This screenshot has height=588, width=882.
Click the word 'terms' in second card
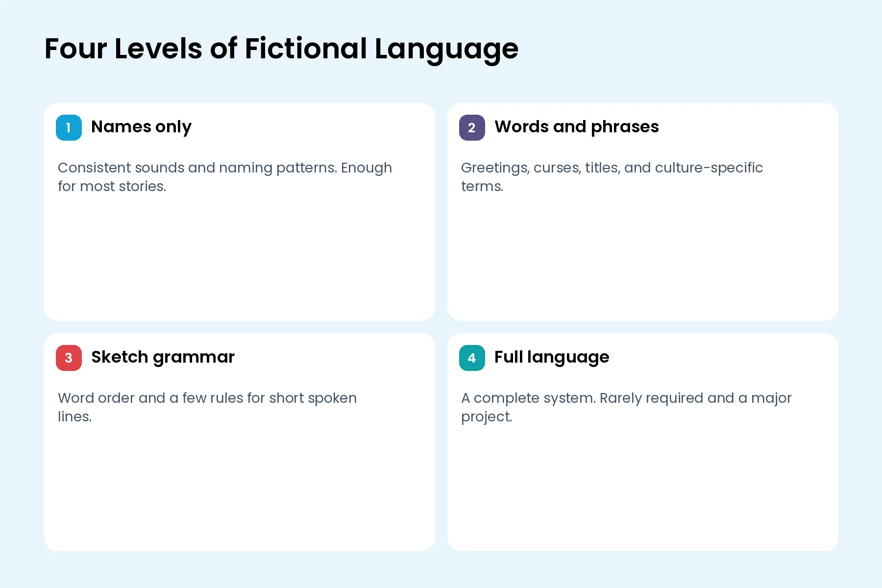(482, 186)
